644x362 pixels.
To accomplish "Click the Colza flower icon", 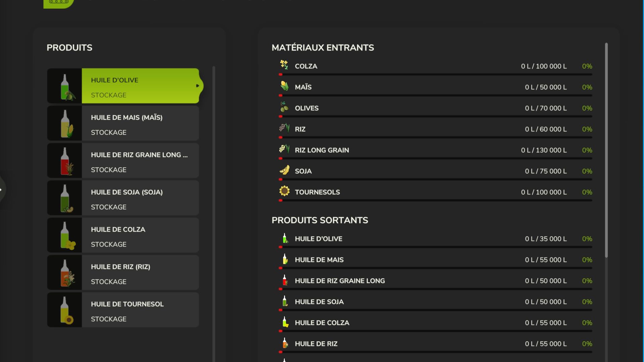I will pyautogui.click(x=284, y=65).
